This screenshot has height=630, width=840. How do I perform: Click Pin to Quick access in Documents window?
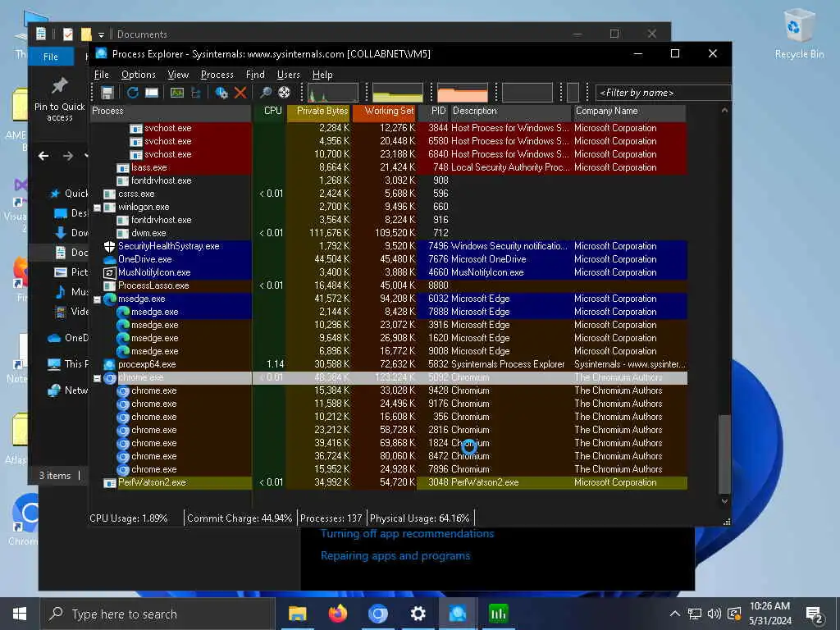coord(59,100)
